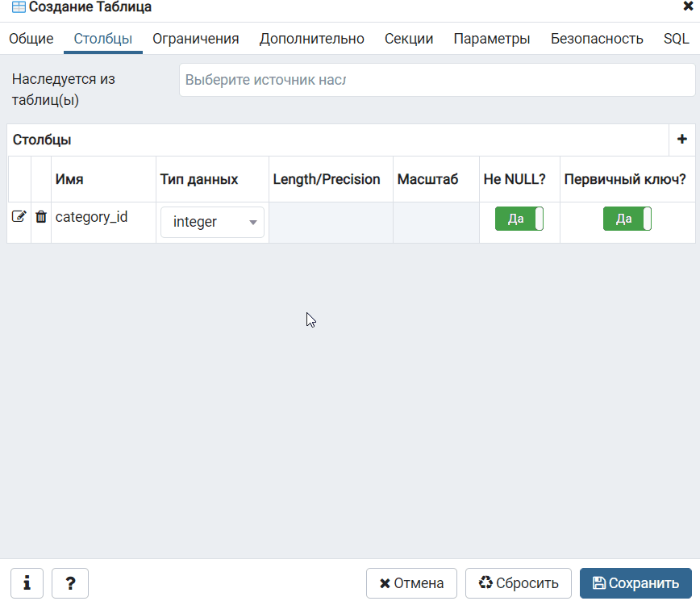
Task: Open the Параметры tab
Action: tap(492, 39)
